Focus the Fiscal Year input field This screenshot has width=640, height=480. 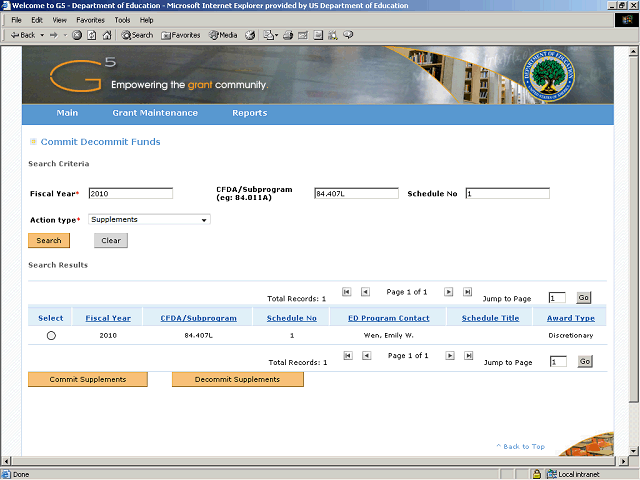pyautogui.click(x=131, y=193)
